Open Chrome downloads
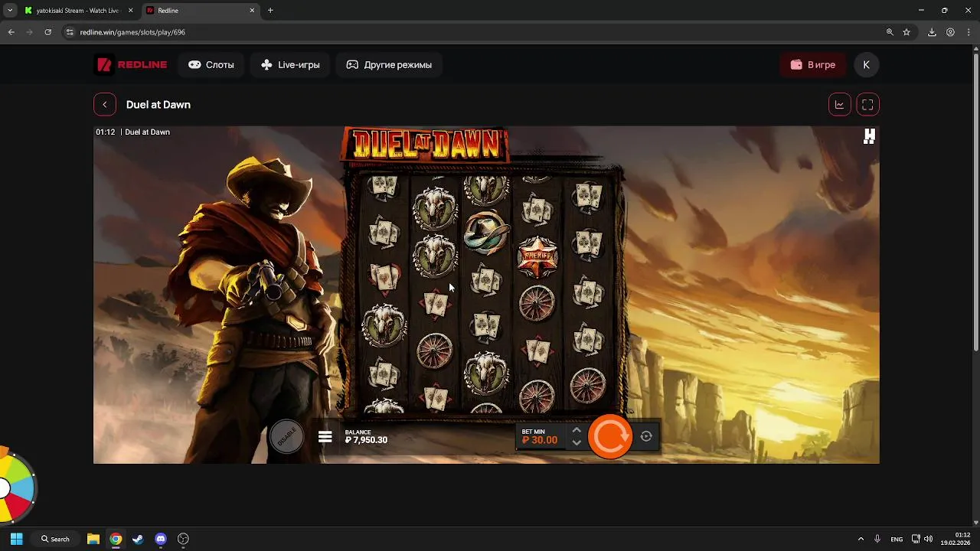Screen dimensions: 980x551 [x=932, y=32]
